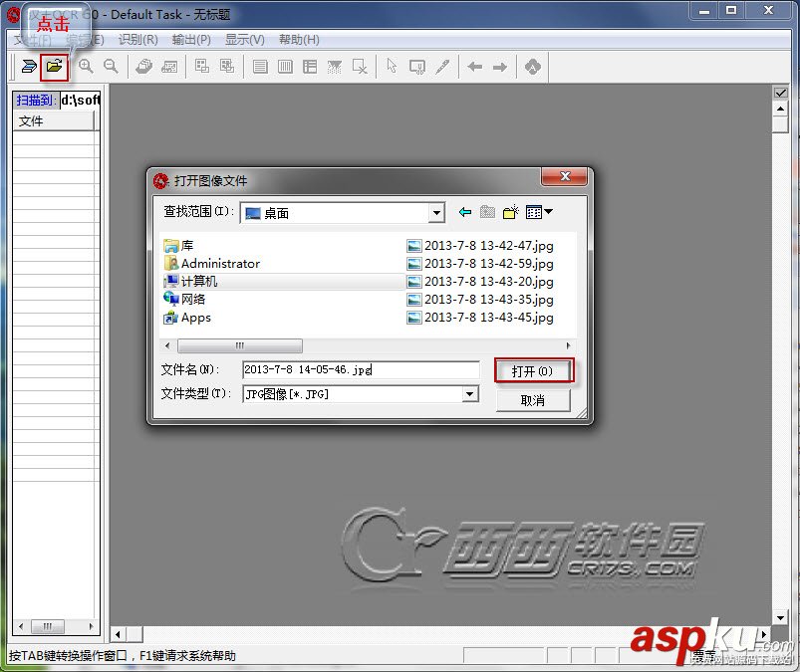Viewport: 800px width, 672px height.
Task: Zoom in using the magnifier plus icon
Action: tap(85, 66)
